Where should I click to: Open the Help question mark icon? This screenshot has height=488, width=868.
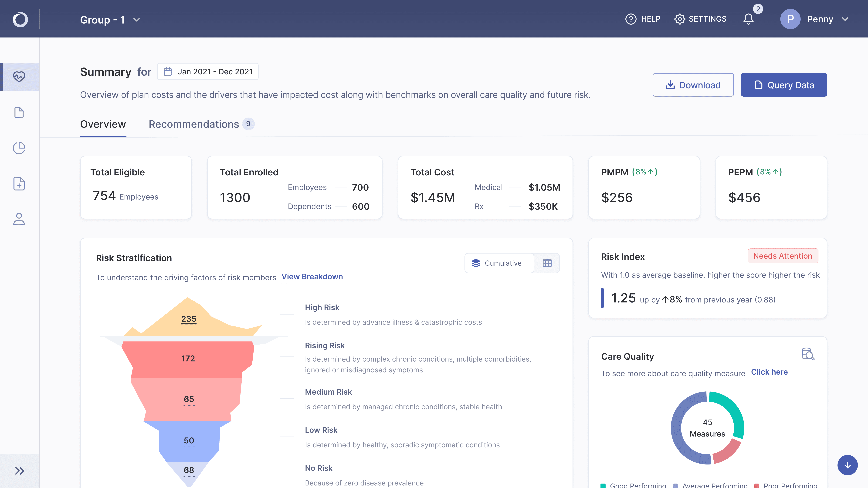point(631,19)
